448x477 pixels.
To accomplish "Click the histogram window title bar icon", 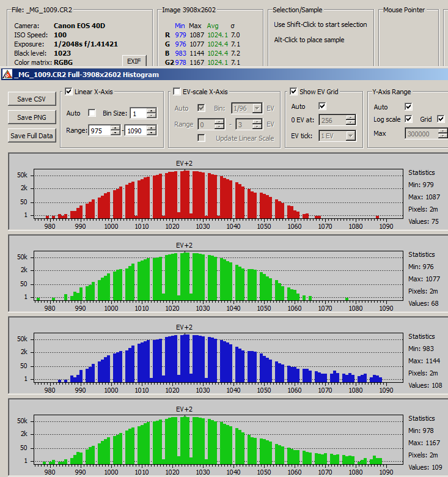I will pos(7,75).
